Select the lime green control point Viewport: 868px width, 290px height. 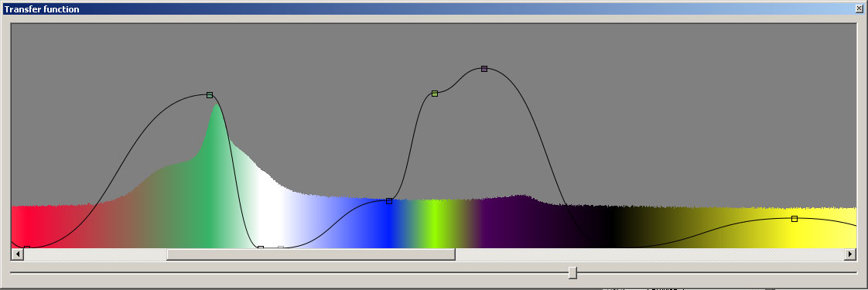click(x=435, y=94)
